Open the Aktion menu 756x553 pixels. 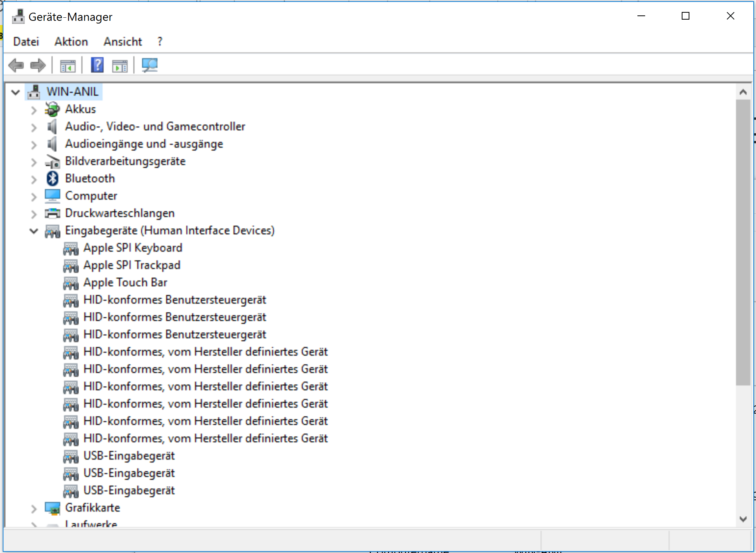tap(71, 42)
